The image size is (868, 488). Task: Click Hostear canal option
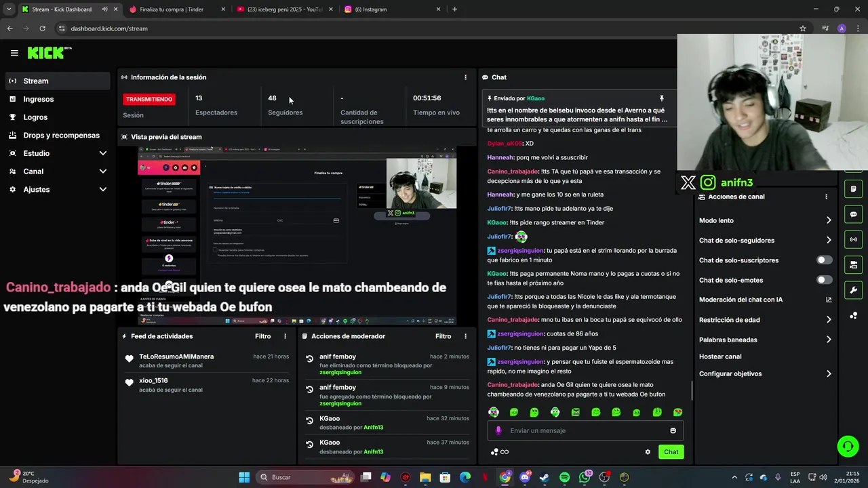click(720, 357)
